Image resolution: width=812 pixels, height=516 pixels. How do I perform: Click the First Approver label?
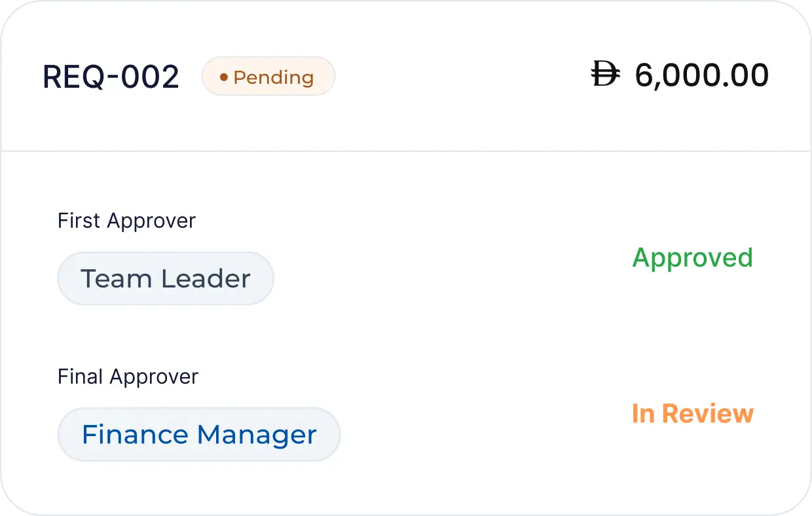(126, 221)
